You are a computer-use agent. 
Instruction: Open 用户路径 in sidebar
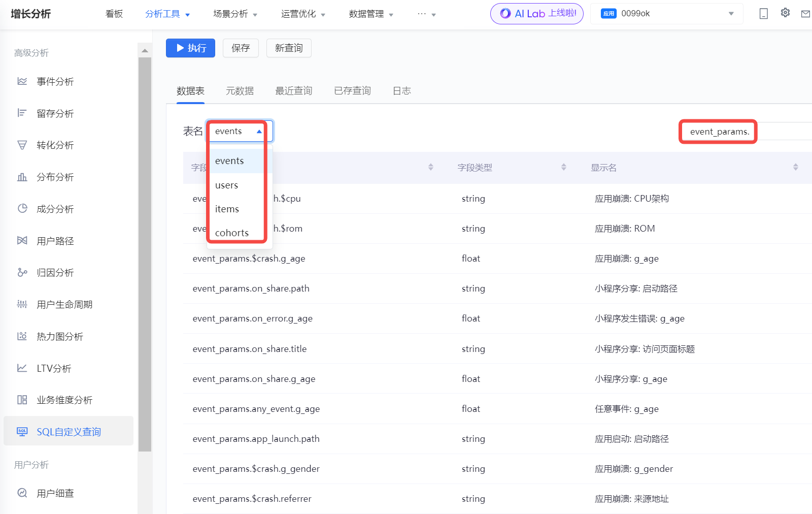55,241
